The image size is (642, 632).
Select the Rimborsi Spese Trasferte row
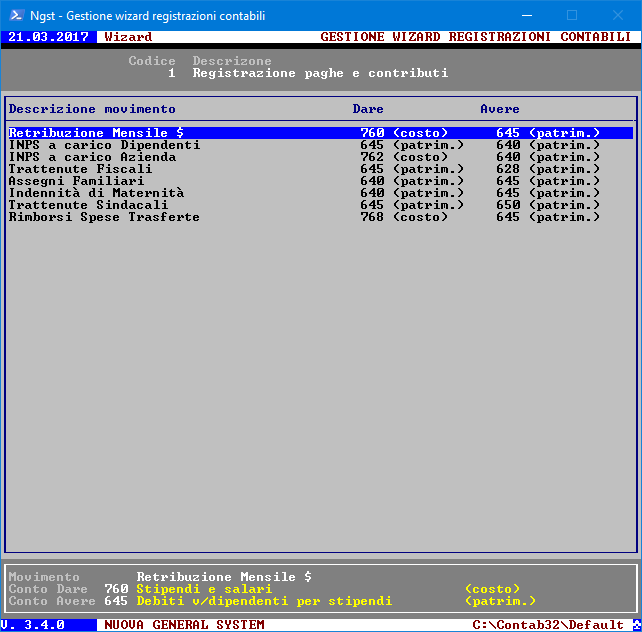pos(104,217)
